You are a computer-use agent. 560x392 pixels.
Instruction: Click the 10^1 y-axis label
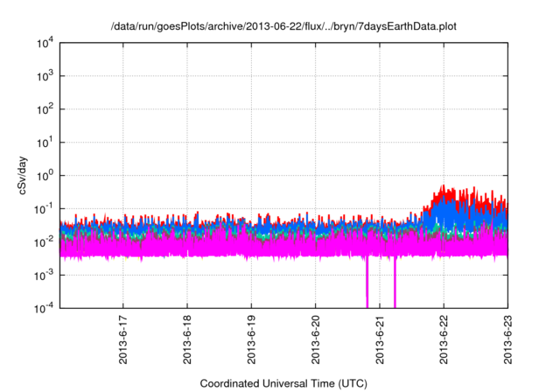coord(45,143)
